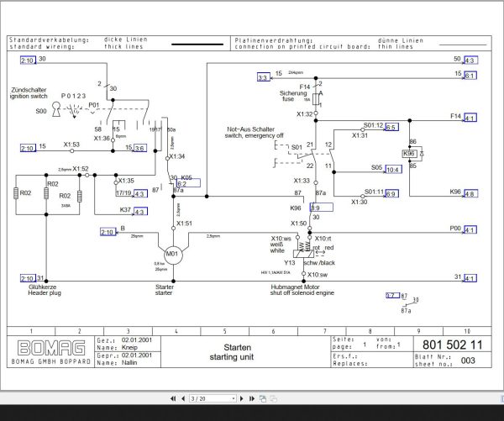Click the 'Starter' label under M01
This screenshot has height=421, width=504.
click(165, 287)
